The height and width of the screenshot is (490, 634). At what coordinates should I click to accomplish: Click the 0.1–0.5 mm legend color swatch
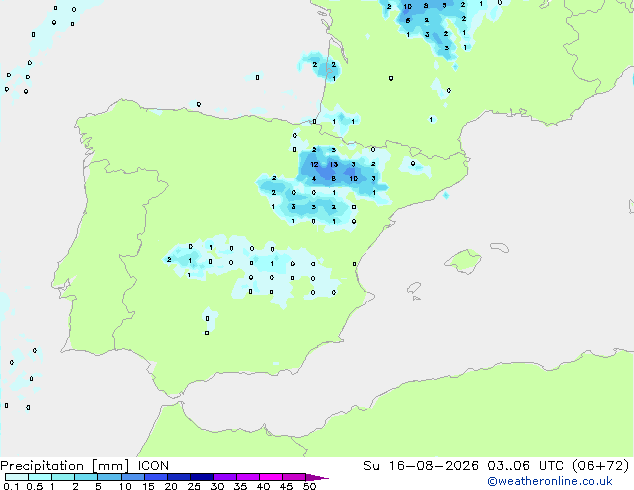[17, 477]
